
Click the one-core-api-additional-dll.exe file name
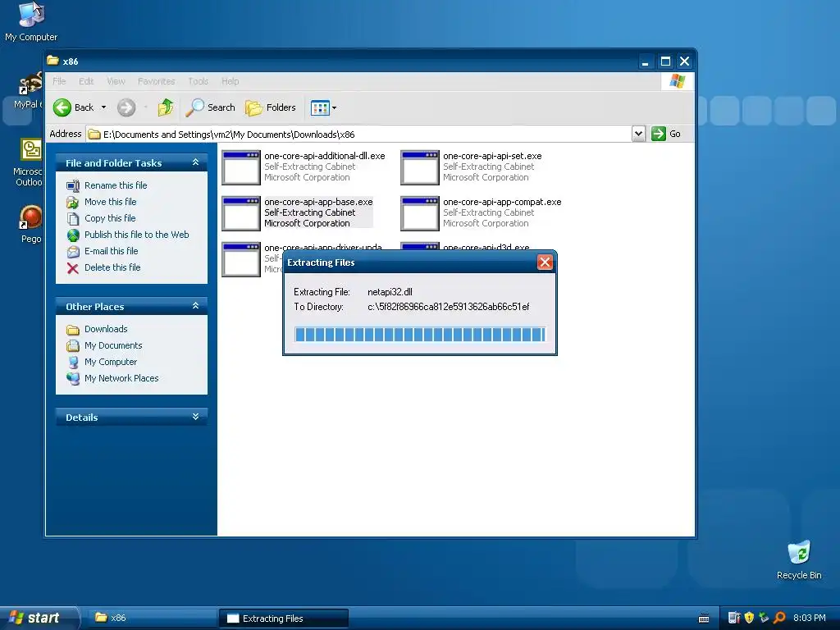click(325, 156)
